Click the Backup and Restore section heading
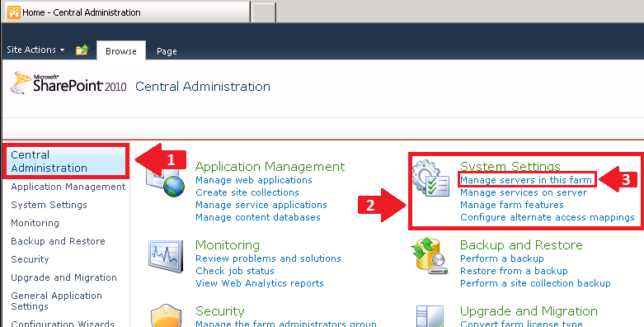Screen dimensions: 644x327 pyautogui.click(x=521, y=244)
